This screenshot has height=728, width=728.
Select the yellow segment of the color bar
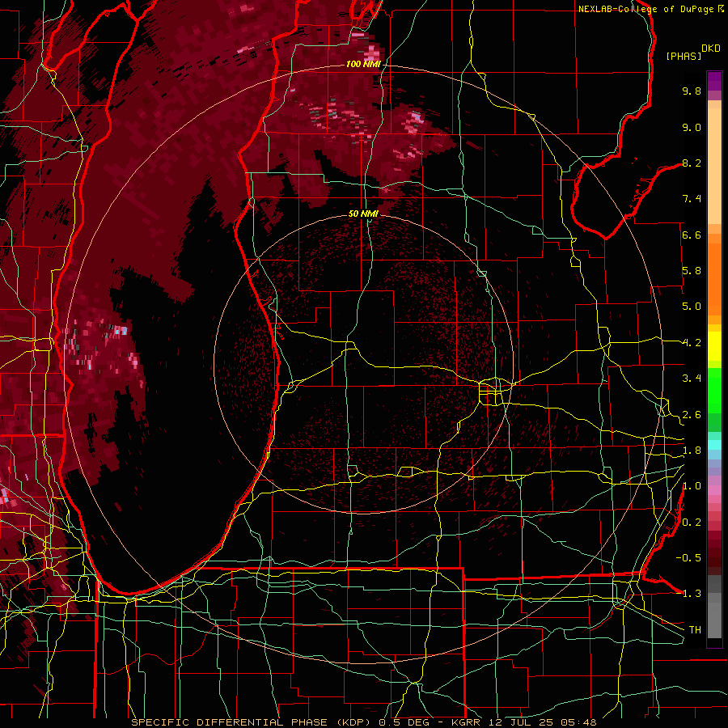coord(714,346)
